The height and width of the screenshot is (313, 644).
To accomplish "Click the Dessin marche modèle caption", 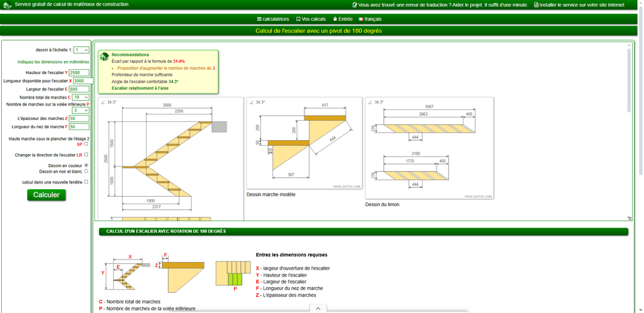I will coord(271,194).
